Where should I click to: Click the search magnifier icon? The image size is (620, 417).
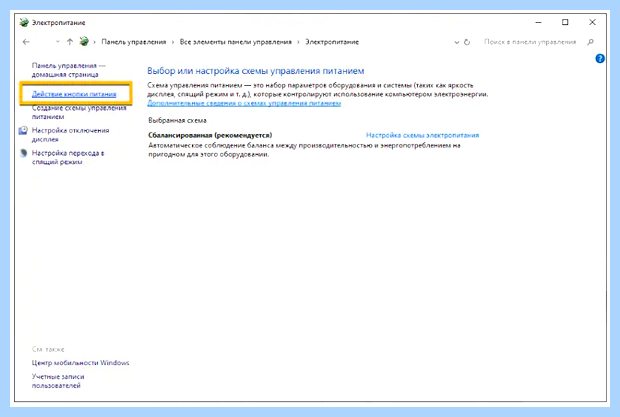point(590,42)
